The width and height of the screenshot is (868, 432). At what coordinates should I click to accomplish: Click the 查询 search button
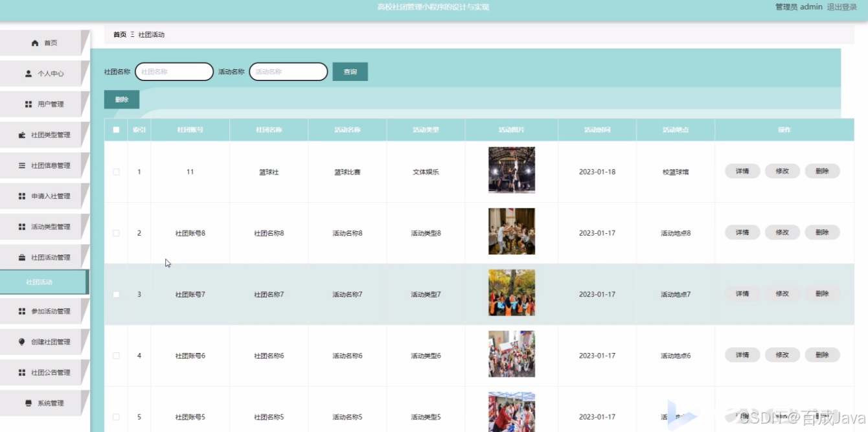[350, 72]
